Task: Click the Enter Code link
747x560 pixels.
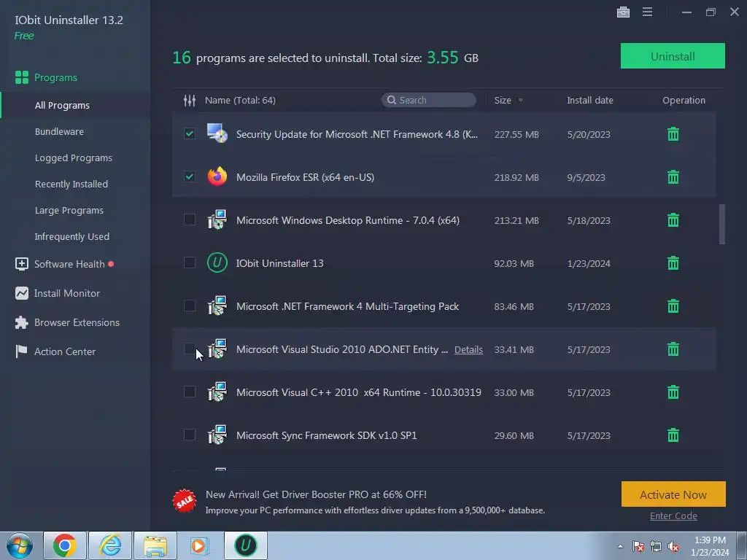Action: [x=673, y=516]
